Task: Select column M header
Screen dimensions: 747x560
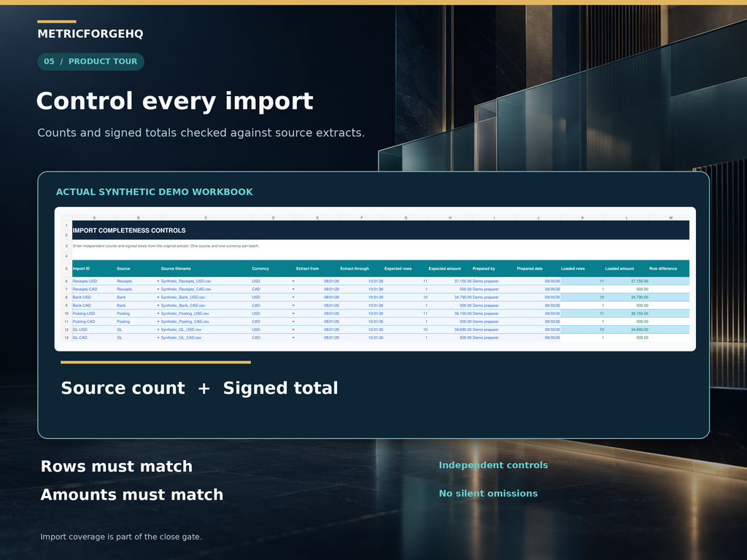Action: click(670, 217)
